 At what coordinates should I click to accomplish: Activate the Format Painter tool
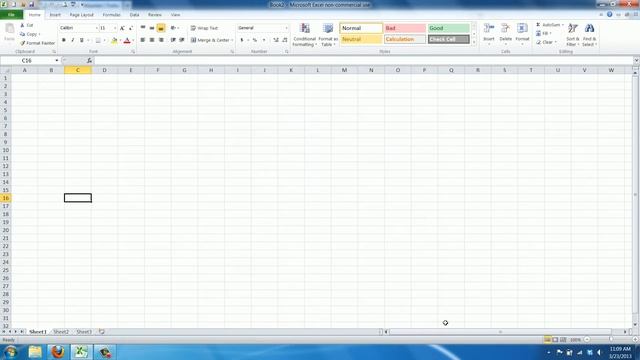[x=37, y=43]
